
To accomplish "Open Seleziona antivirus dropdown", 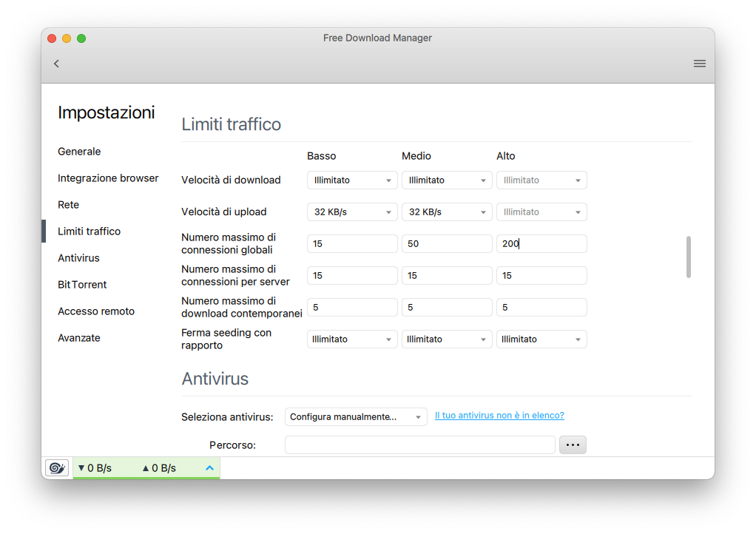I will pos(356,417).
